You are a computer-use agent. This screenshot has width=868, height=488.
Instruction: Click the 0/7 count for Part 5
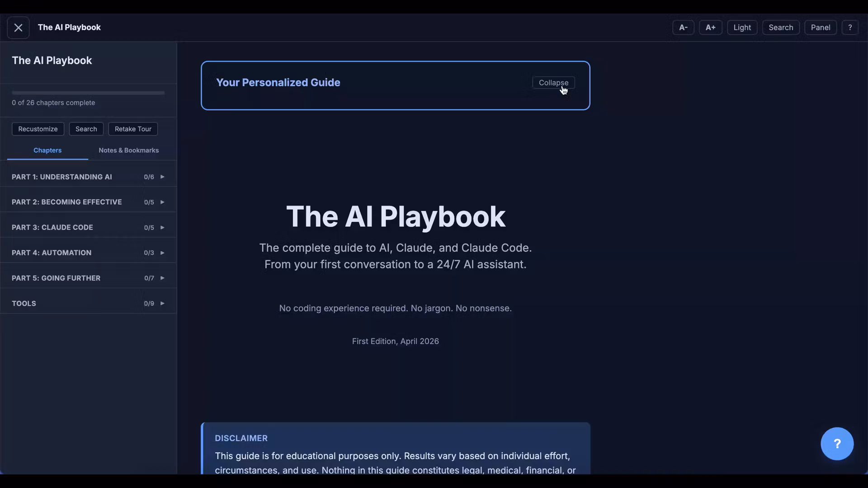pyautogui.click(x=149, y=278)
